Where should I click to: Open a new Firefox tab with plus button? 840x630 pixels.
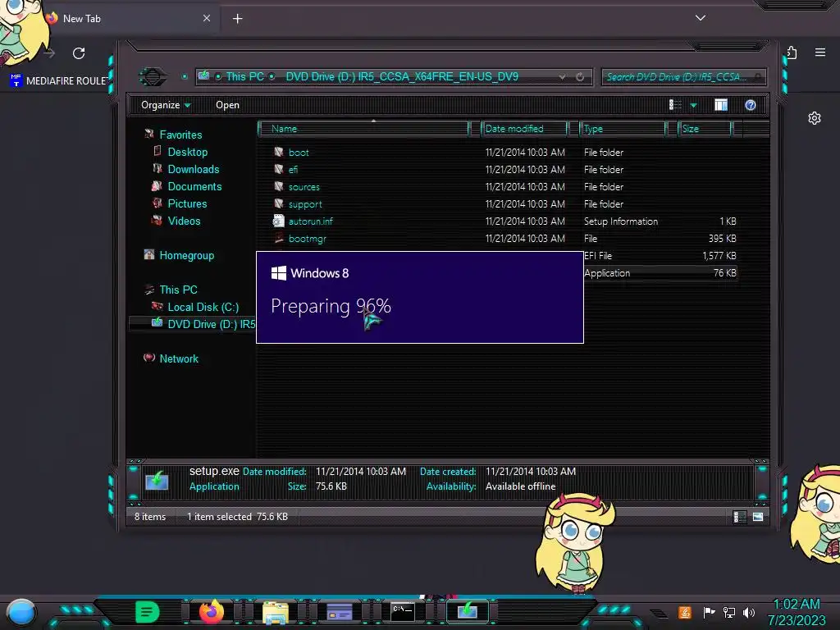[237, 19]
